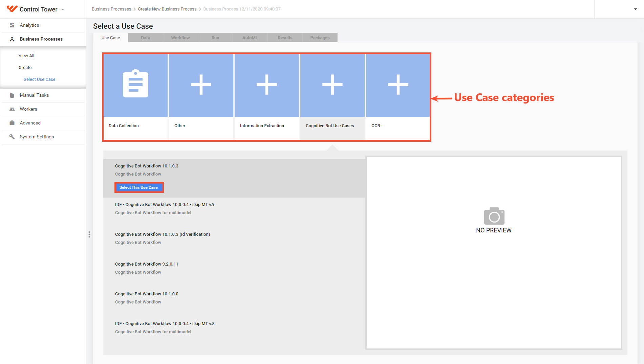
Task: Select Cognitive Bot Workflow 9.2.0.11 entry
Action: [147, 264]
